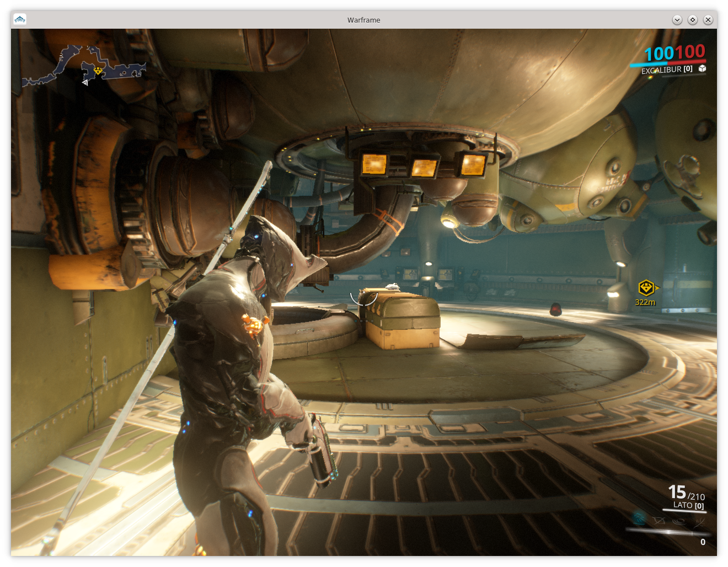The height and width of the screenshot is (567, 728).
Task: Click the shield and health bar under values
Action: click(x=668, y=63)
